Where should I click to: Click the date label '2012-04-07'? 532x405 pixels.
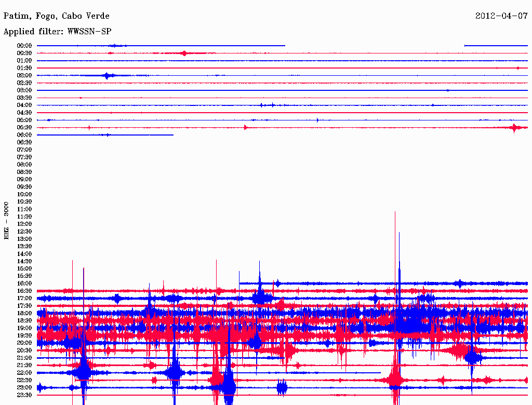click(501, 16)
